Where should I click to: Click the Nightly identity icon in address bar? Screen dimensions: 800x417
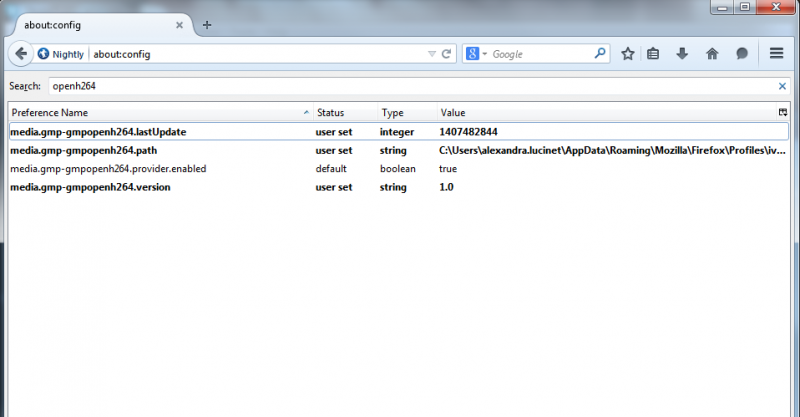[x=61, y=54]
